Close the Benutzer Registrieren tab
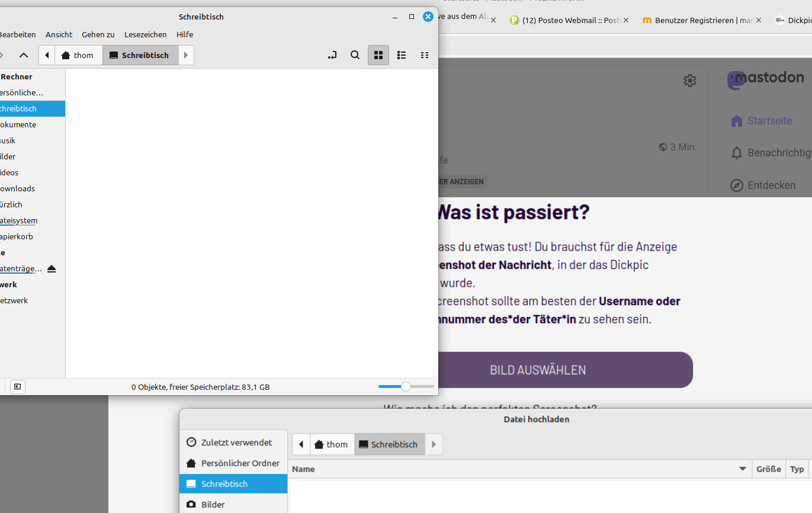812x513 pixels. click(x=759, y=20)
